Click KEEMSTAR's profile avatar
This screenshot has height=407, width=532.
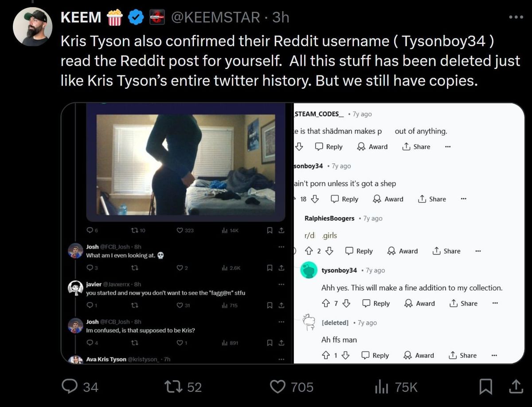pyautogui.click(x=33, y=26)
